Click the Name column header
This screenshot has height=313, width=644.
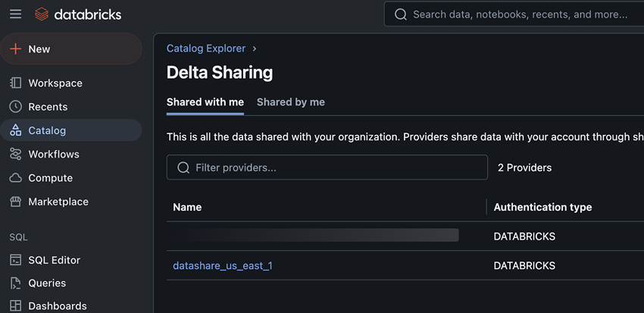pyautogui.click(x=187, y=207)
